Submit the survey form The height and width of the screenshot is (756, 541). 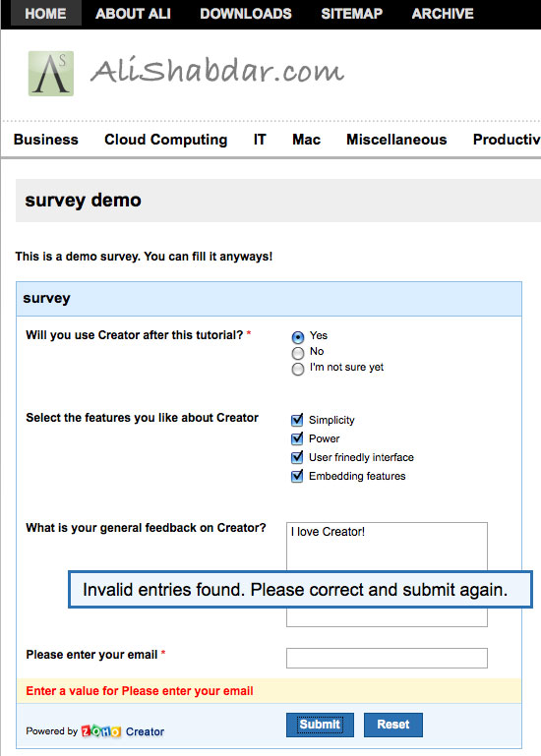(x=320, y=725)
